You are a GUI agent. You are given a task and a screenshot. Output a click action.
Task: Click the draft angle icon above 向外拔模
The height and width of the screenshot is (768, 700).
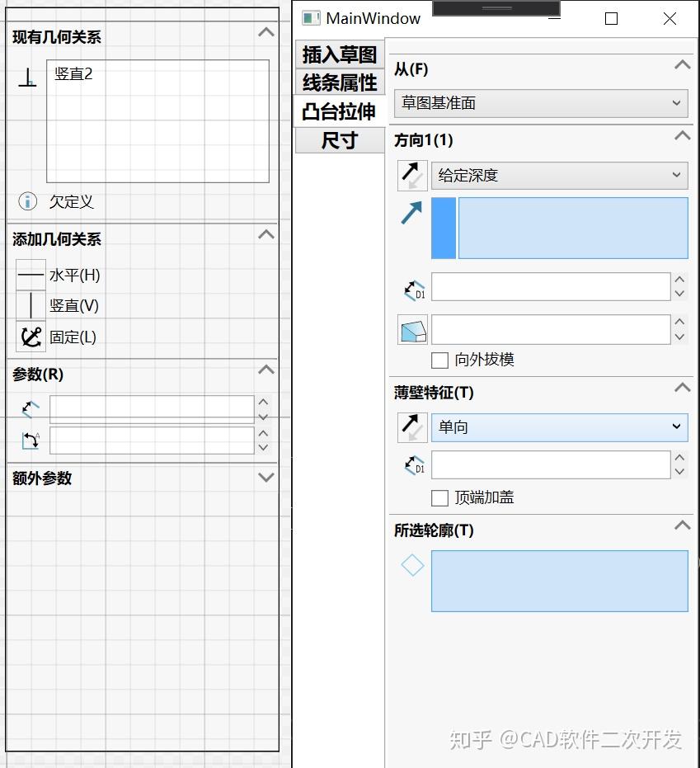click(x=412, y=328)
